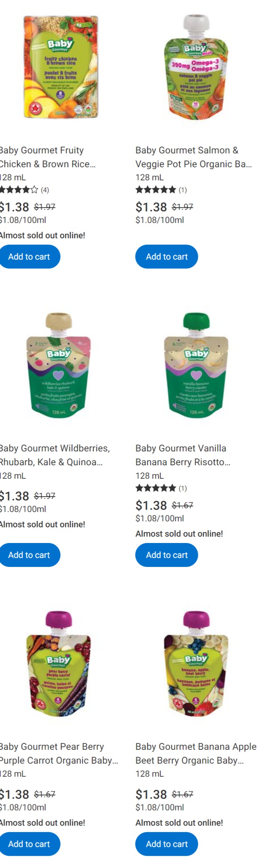This screenshot has width=257, height=868.
Task: Add Fruity Chicken & Brown Rice to cart
Action: tap(29, 257)
